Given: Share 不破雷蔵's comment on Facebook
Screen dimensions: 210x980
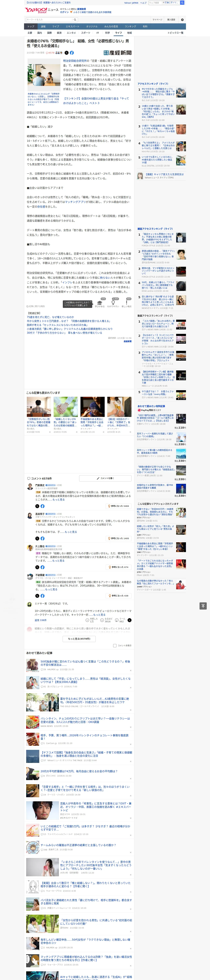Looking at the screenshot, I should pos(42,596).
